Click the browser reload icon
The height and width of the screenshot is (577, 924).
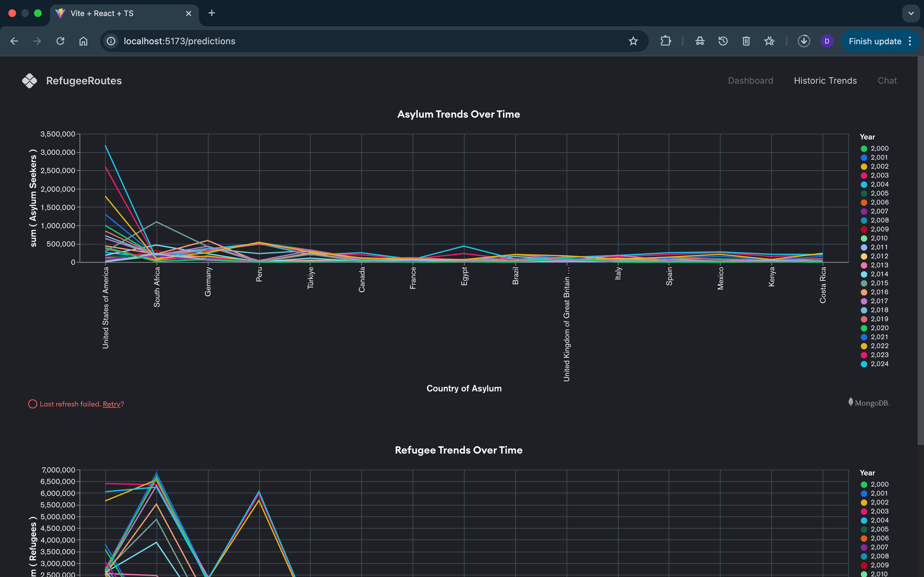click(60, 41)
